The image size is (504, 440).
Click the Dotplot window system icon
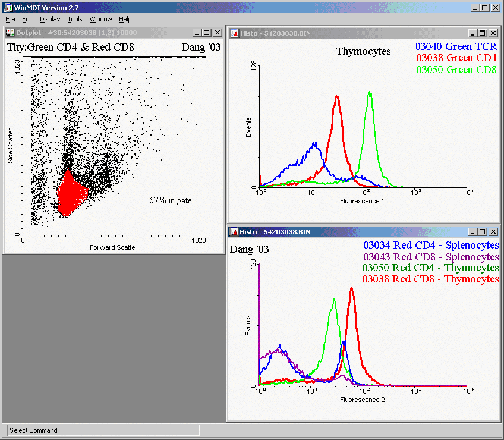pos(11,33)
